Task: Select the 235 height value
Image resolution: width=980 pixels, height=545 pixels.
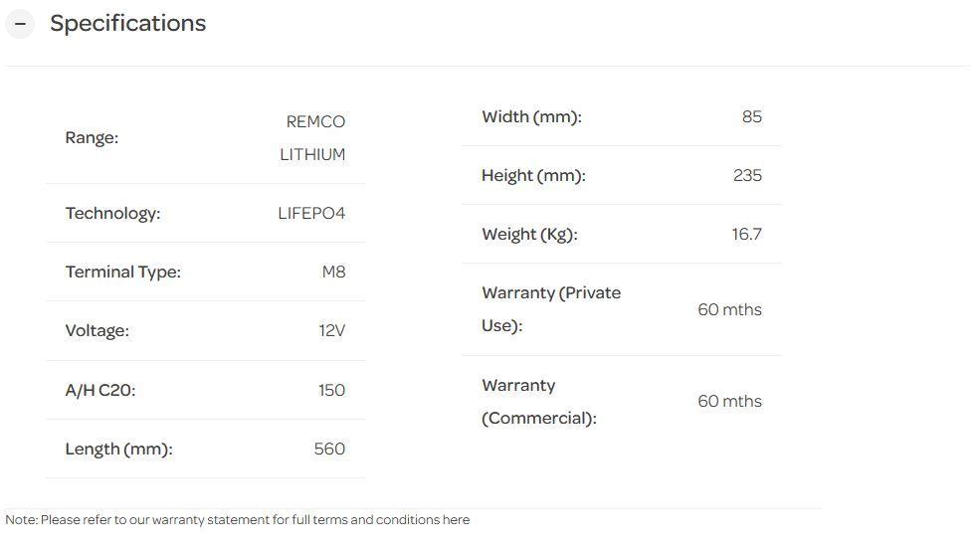Action: click(747, 175)
